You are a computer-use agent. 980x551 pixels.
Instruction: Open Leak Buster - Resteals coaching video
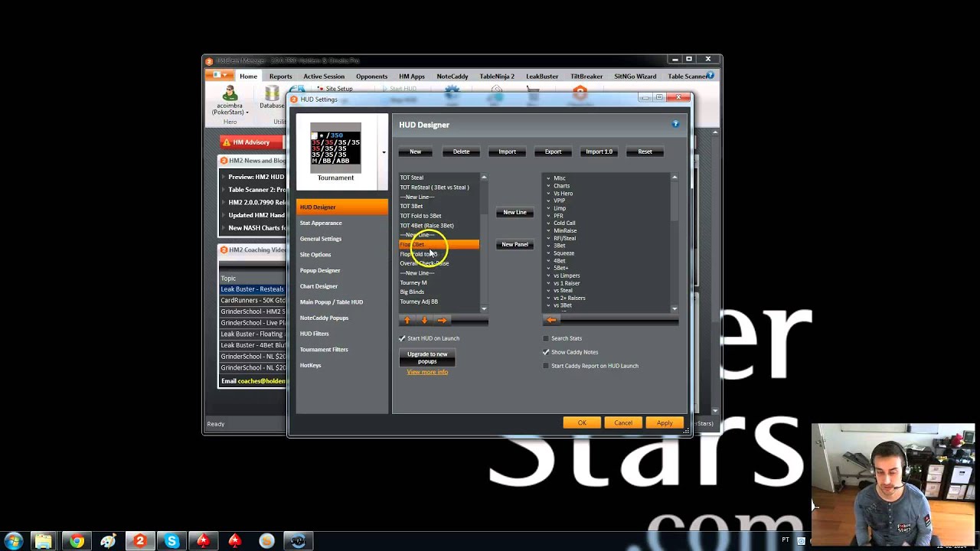252,289
